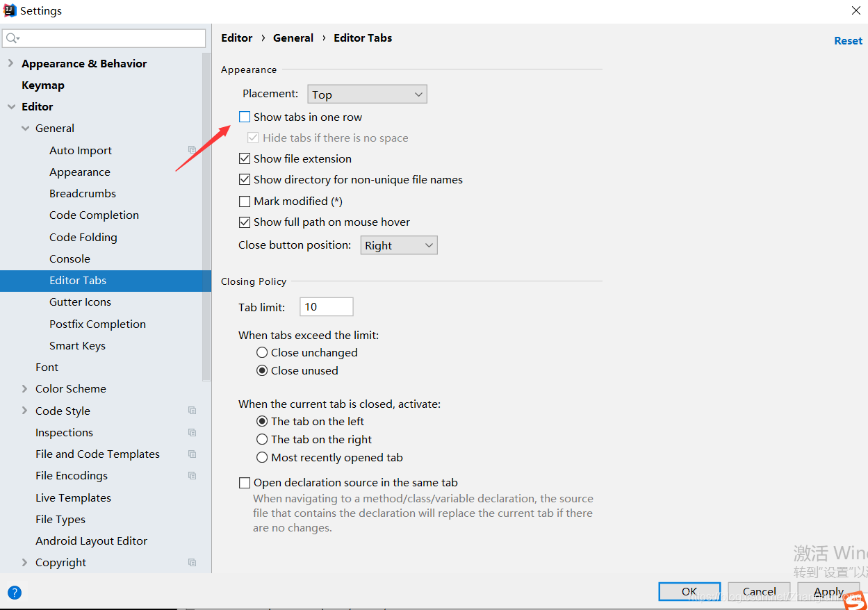Open Smart Keys settings

(78, 345)
